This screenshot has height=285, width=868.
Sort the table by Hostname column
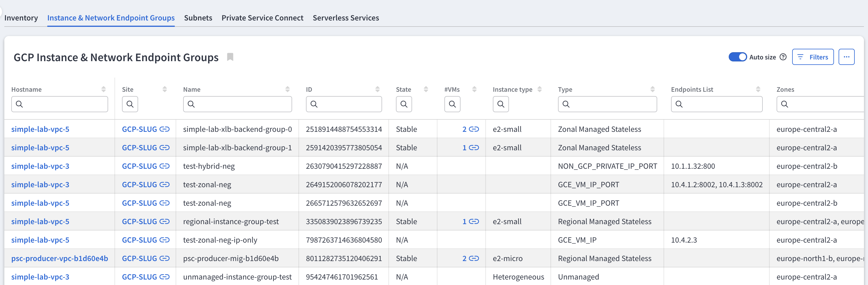click(104, 89)
